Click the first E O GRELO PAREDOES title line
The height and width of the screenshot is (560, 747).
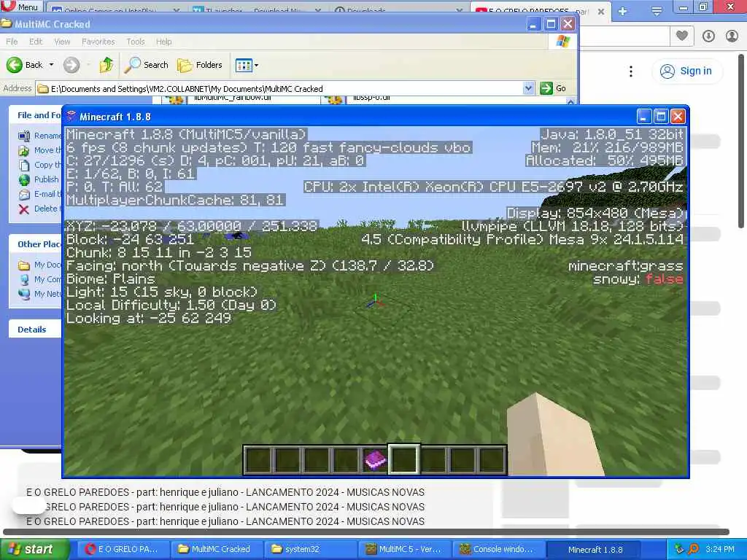coord(225,492)
